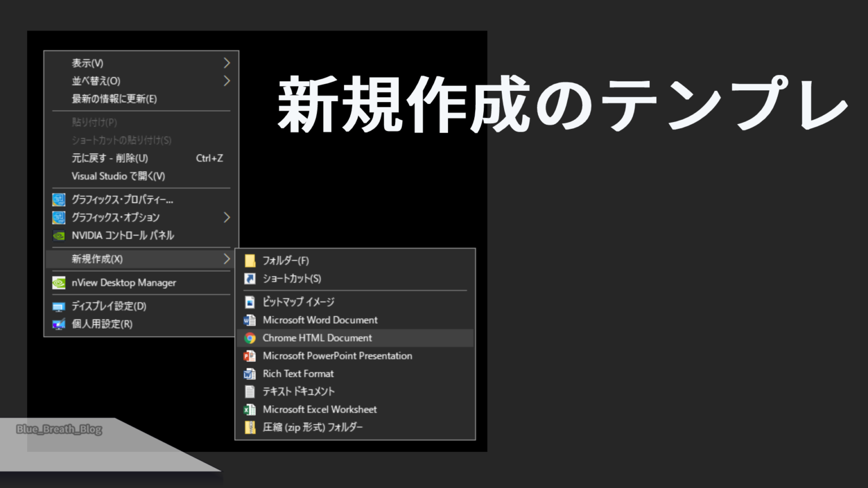Click the nView Desktop Manager icon
Viewport: 868px width, 488px height.
coord(59,282)
